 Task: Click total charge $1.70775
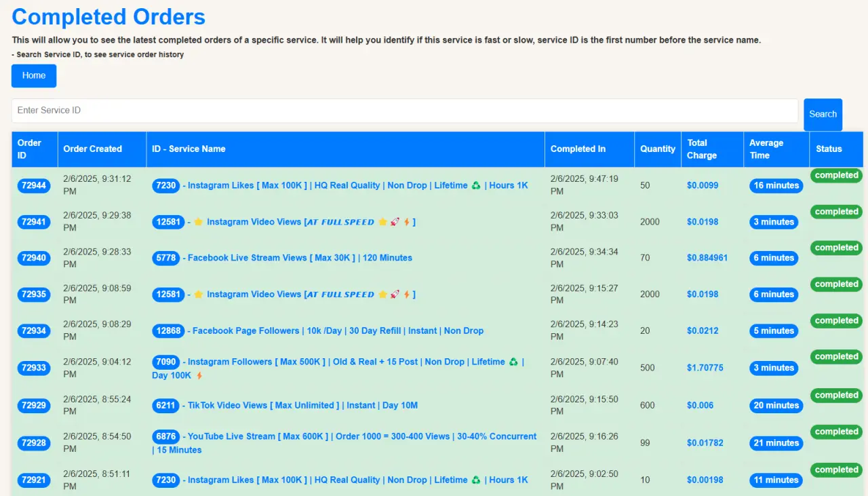coord(705,368)
